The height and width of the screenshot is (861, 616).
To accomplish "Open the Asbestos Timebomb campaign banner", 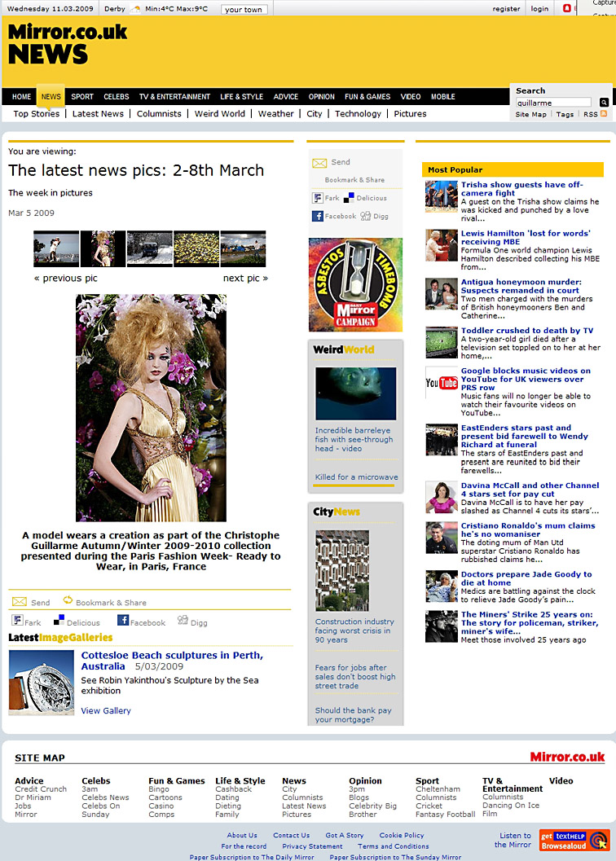I will [355, 285].
